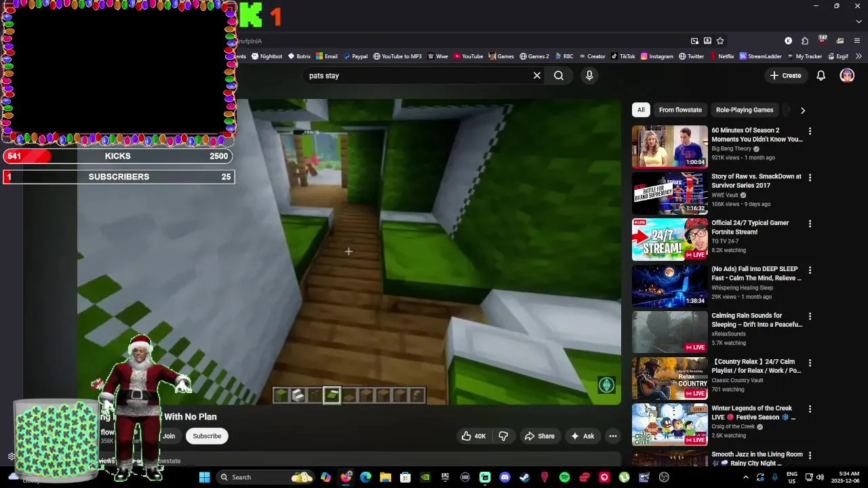Image resolution: width=868 pixels, height=488 pixels.
Task: Show next filter chips with the arrow
Action: click(x=803, y=110)
